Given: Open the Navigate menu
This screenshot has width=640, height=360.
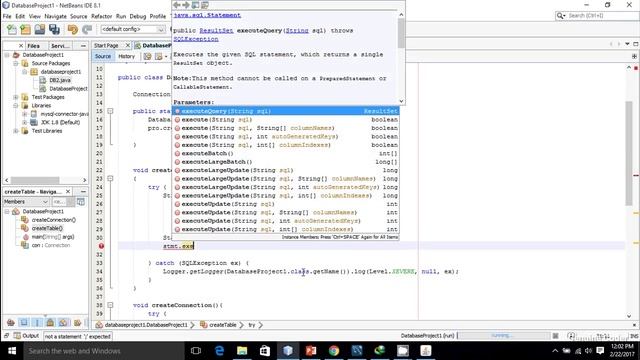Looking at the screenshot, I should pyautogui.click(x=56, y=16).
